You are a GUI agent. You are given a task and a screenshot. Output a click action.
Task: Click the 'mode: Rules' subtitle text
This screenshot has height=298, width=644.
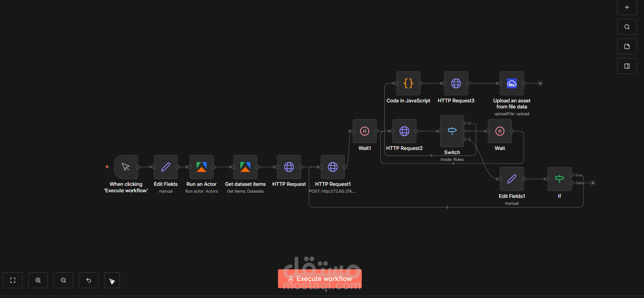tap(452, 159)
